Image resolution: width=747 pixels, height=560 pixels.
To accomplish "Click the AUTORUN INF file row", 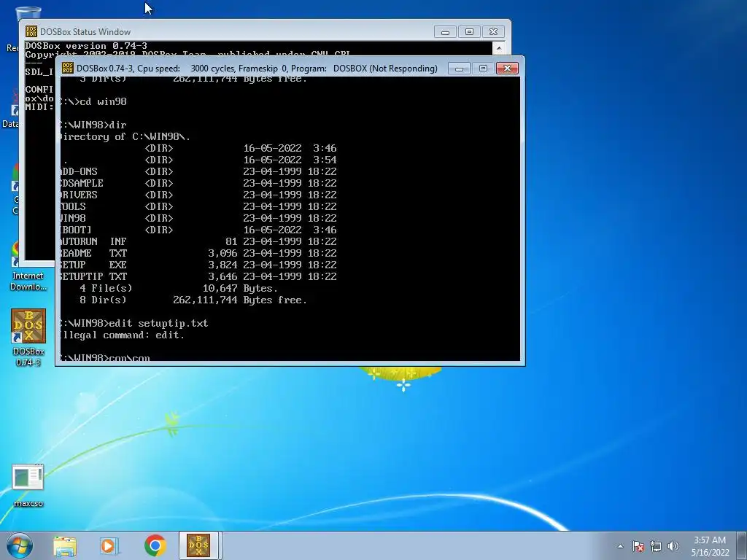I will pos(198,241).
